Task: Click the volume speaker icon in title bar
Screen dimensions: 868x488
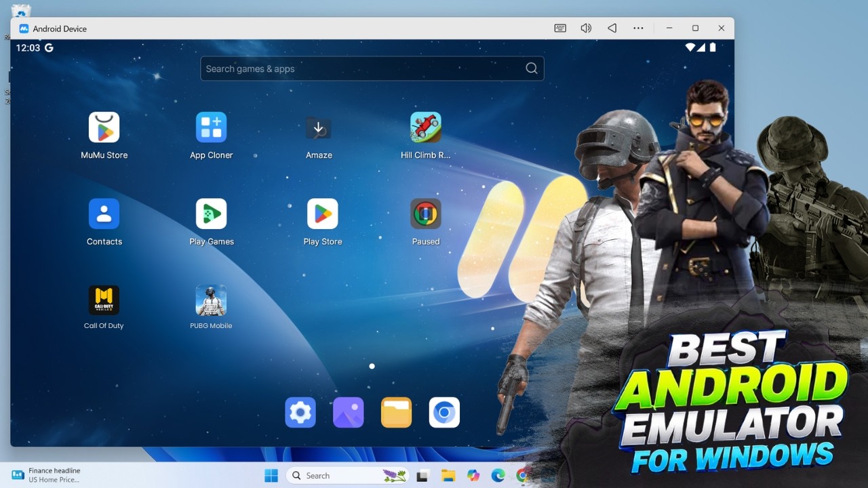Action: tap(586, 28)
